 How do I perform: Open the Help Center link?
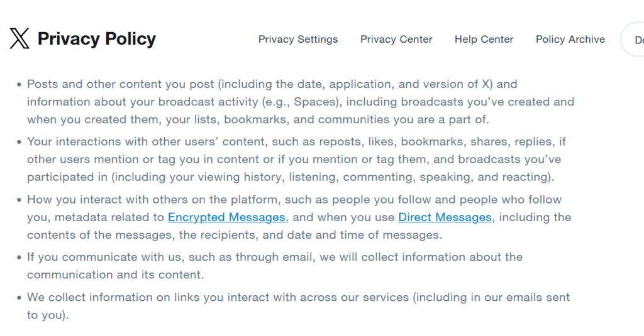click(484, 40)
